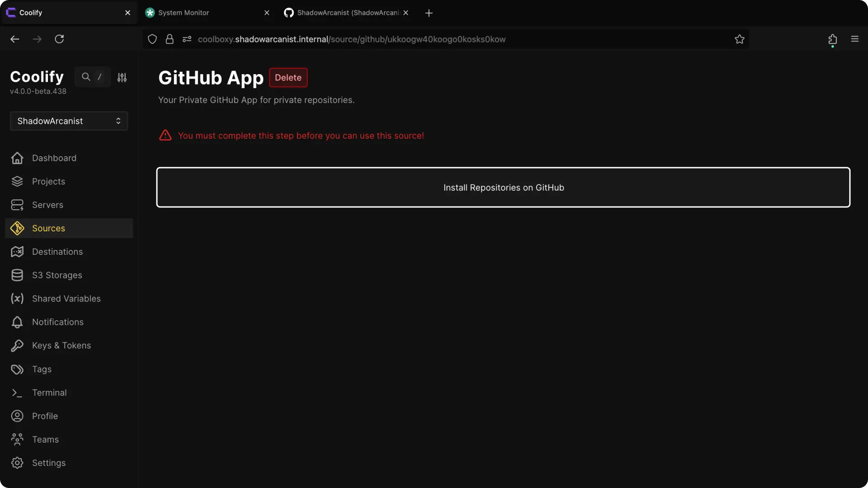Screen dimensions: 868x488
Task: Bookmark this page with the star icon
Action: (x=739, y=39)
